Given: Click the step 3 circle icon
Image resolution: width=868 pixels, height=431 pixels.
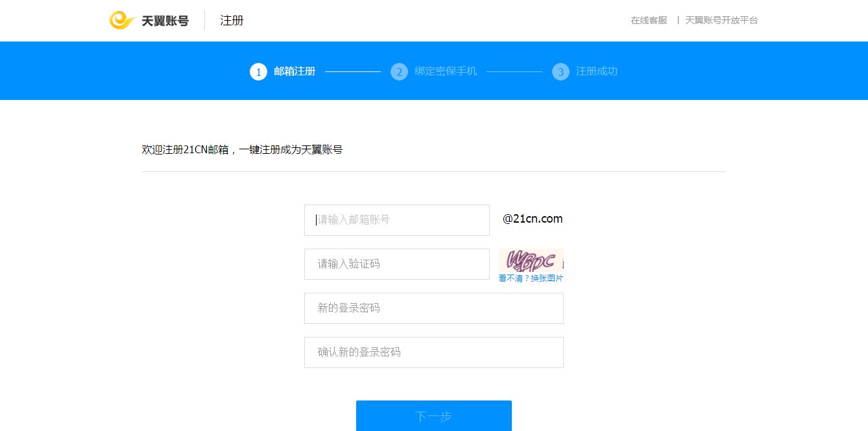Looking at the screenshot, I should click(561, 71).
